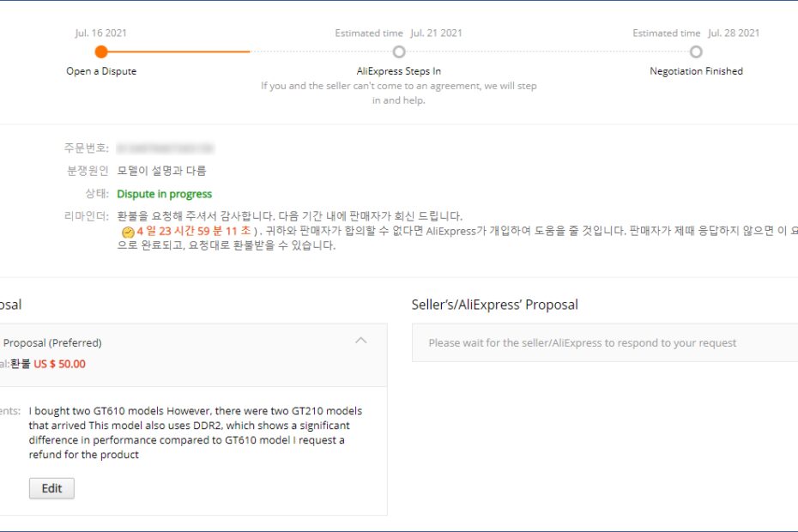Click the Edit button under the proposal
This screenshot has width=798, height=532.
51,488
